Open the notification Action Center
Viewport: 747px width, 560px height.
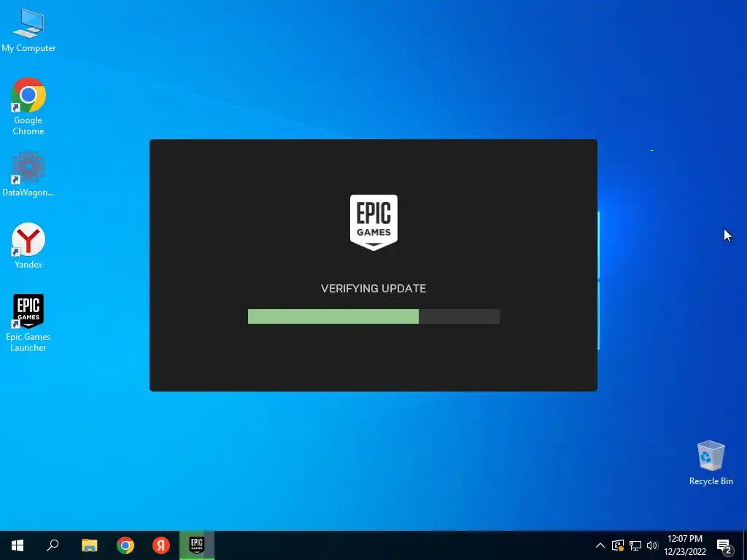(724, 545)
